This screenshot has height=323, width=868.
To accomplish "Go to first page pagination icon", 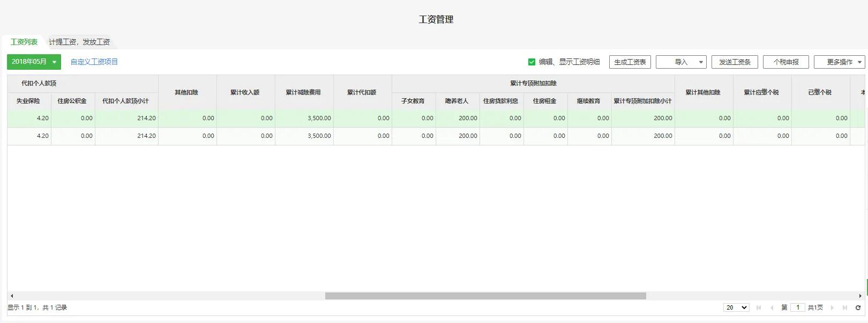I will (758, 307).
